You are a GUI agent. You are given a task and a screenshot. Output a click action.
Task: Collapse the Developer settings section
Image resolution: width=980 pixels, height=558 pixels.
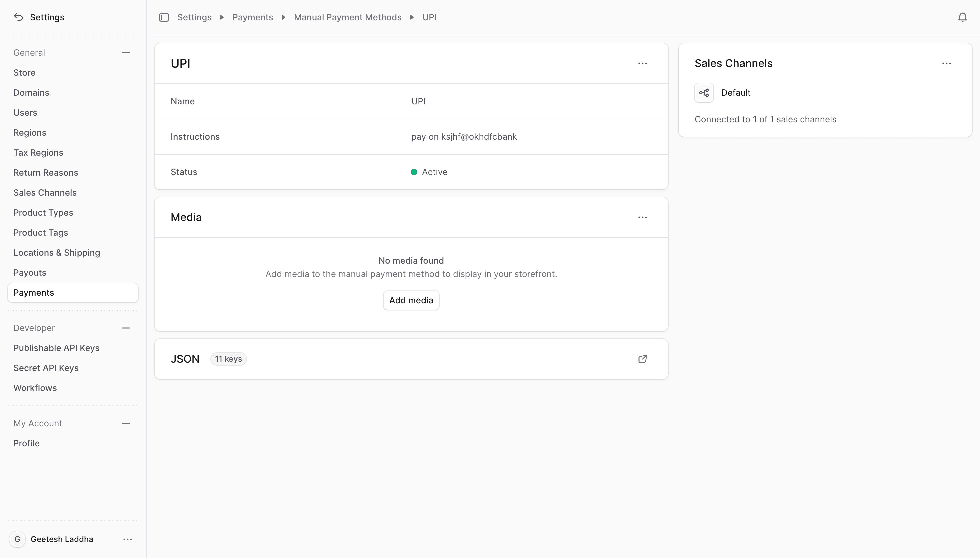coord(126,328)
